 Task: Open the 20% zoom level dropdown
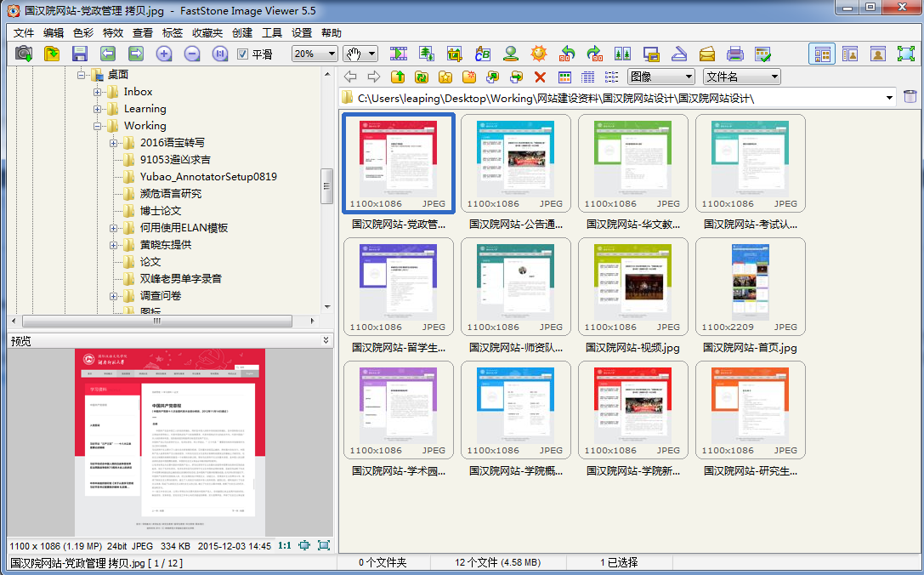coord(315,54)
